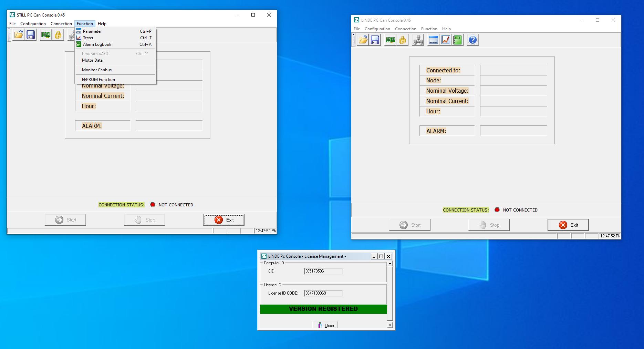Open Function menu in LINDE console
The height and width of the screenshot is (349, 644).
coord(429,29)
